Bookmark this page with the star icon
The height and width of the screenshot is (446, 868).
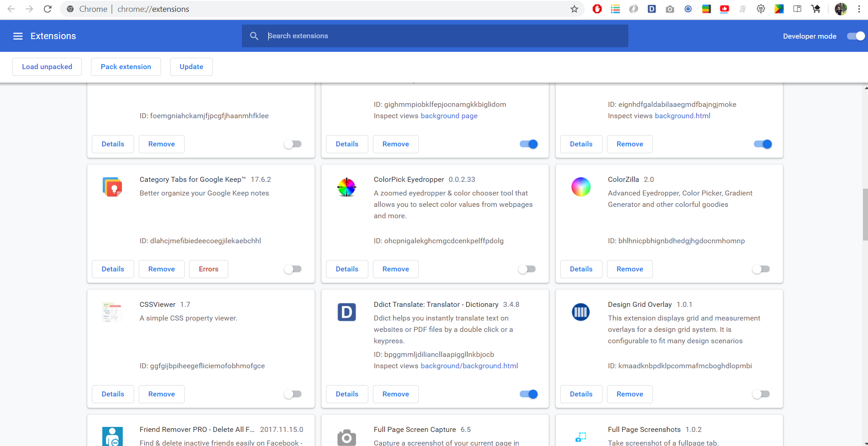click(574, 9)
